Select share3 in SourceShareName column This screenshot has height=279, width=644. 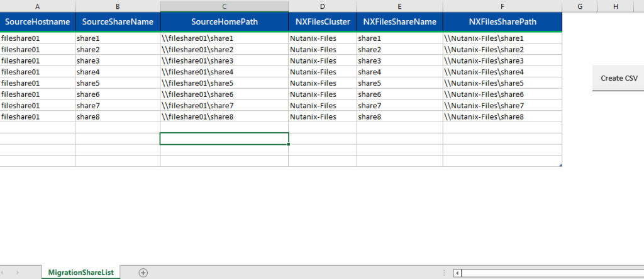coord(118,60)
